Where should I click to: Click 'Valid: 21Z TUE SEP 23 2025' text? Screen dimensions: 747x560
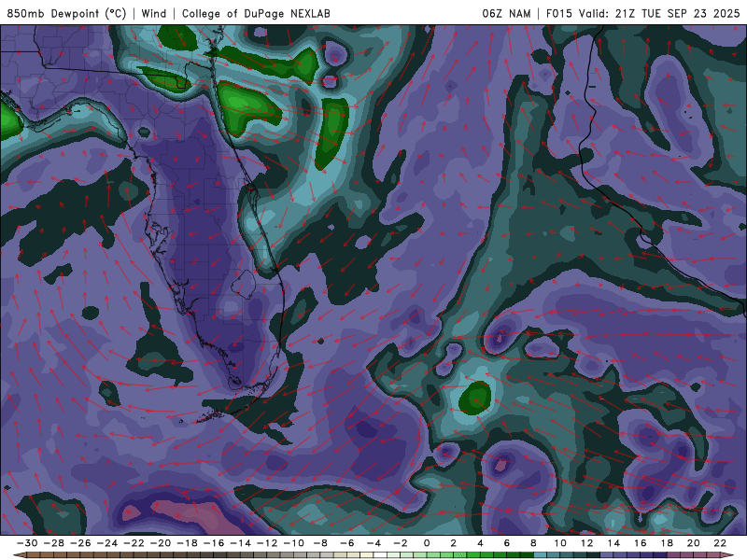pos(659,13)
